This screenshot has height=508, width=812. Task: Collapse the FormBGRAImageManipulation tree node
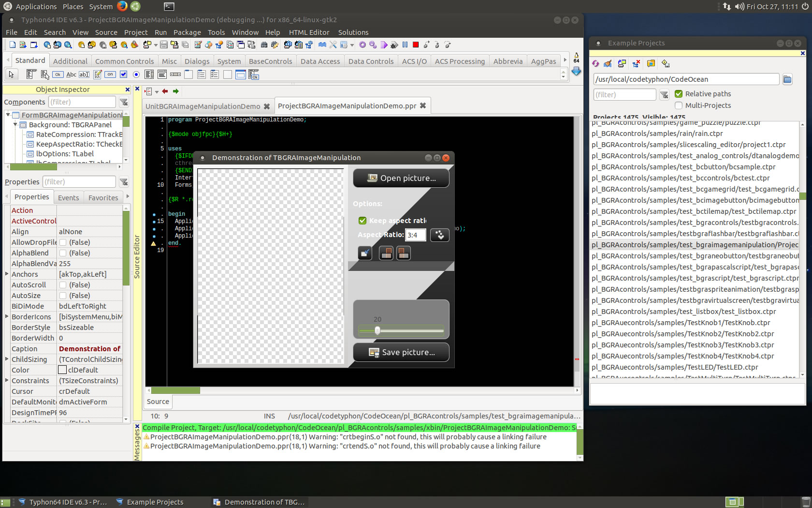[x=8, y=115]
